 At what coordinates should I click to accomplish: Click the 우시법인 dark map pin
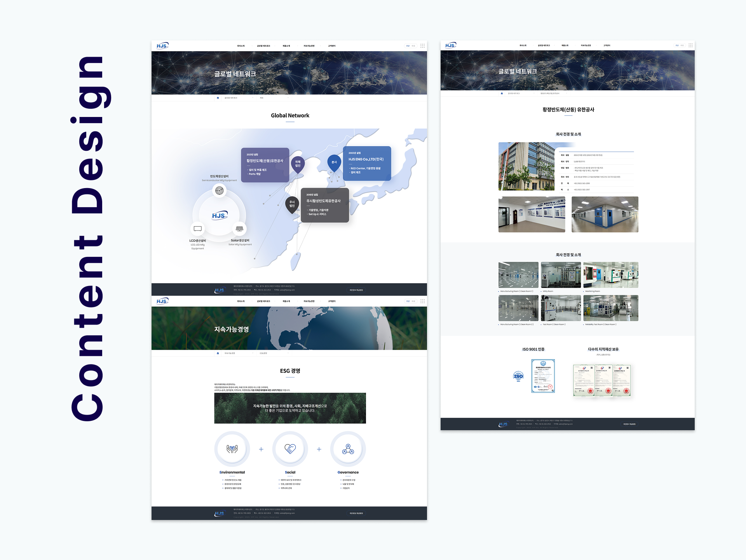pos(292,204)
